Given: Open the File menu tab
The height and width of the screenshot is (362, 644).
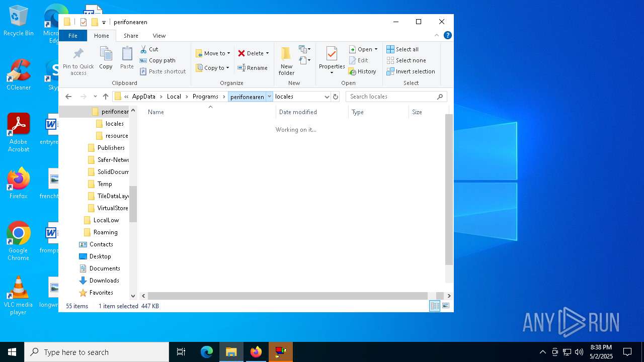Looking at the screenshot, I should 73,36.
